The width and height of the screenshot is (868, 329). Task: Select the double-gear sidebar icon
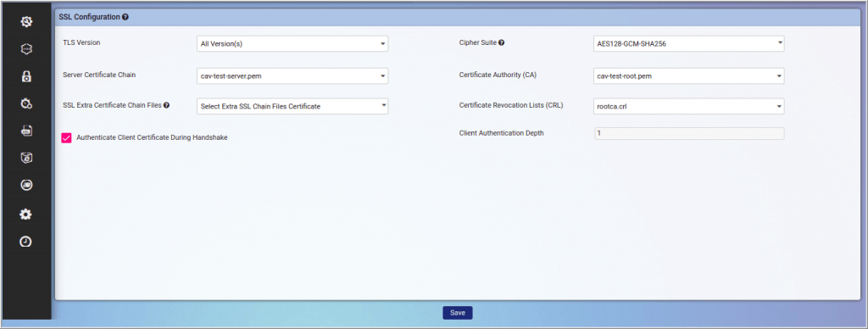(x=26, y=103)
